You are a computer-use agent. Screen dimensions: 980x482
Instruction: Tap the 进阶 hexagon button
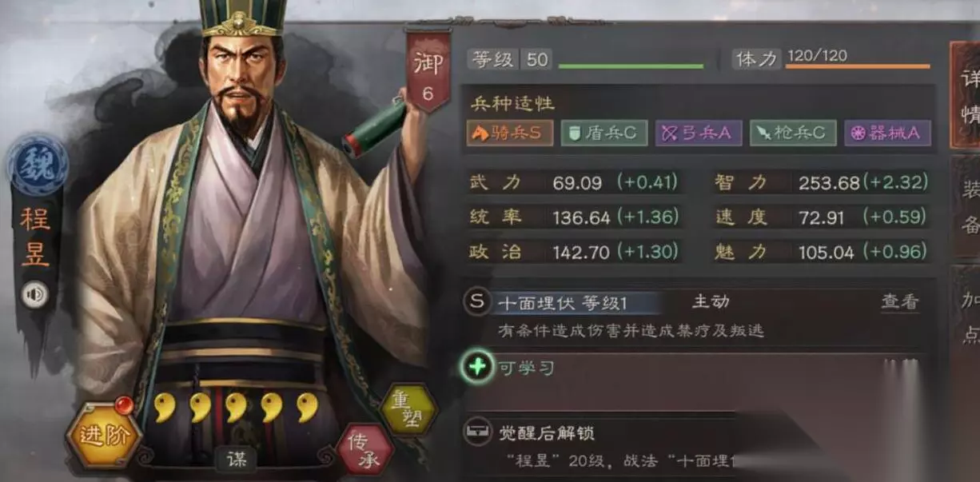pyautogui.click(x=104, y=436)
